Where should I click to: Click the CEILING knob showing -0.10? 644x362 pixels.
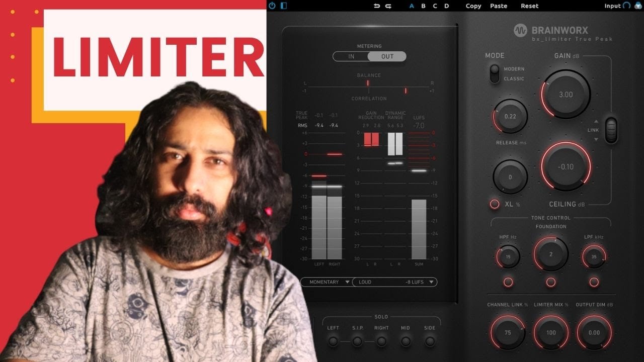566,166
